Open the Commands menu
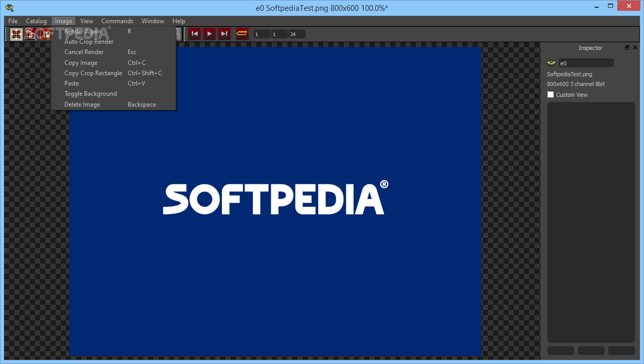Image resolution: width=644 pixels, height=364 pixels. pos(117,21)
